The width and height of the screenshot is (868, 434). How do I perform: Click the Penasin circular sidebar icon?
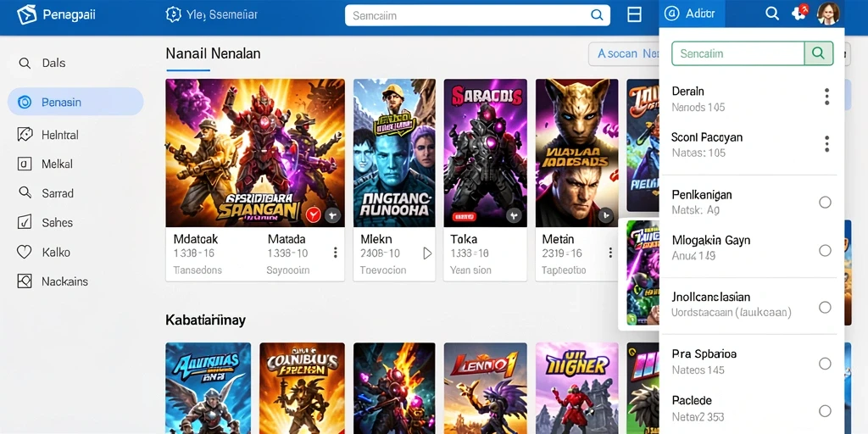pos(25,102)
